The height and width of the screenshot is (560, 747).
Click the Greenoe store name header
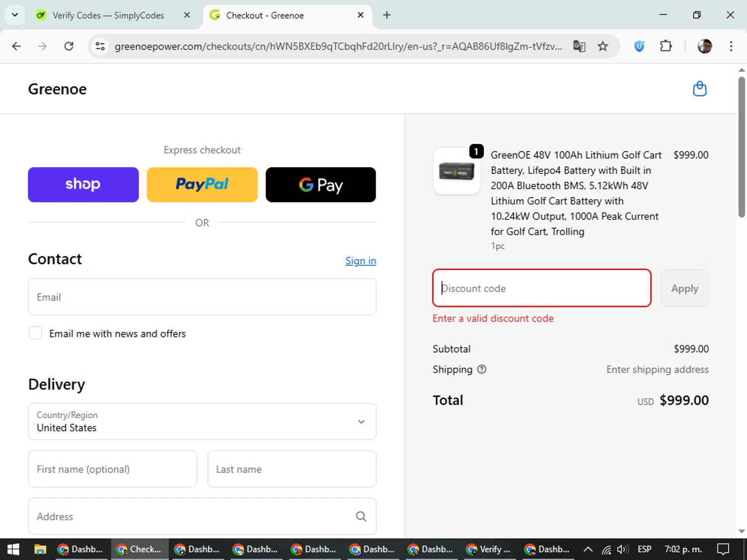tap(57, 89)
